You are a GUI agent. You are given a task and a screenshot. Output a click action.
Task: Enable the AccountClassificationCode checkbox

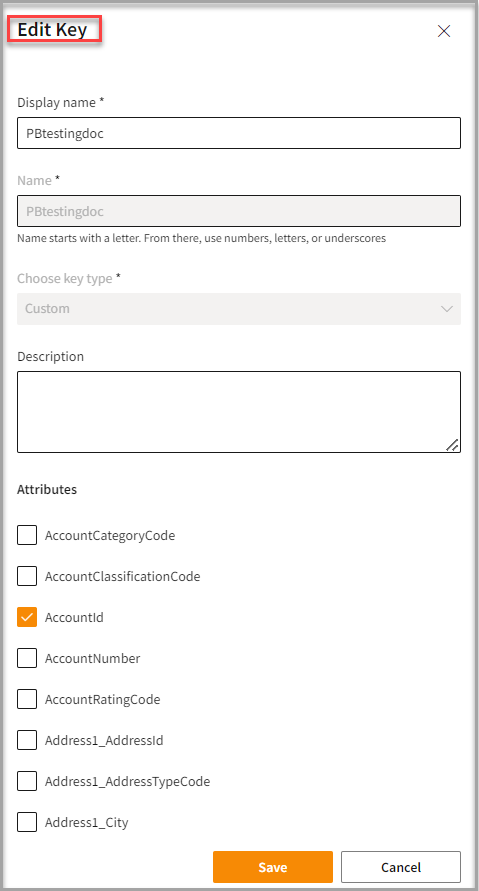pyautogui.click(x=27, y=576)
